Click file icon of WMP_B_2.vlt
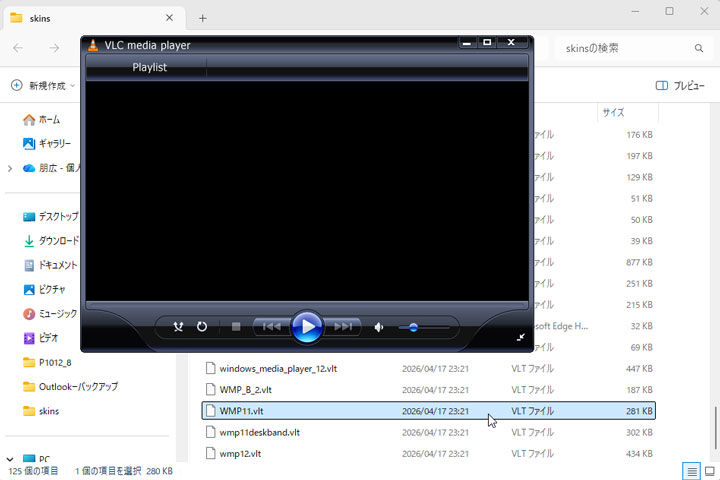 click(x=210, y=390)
